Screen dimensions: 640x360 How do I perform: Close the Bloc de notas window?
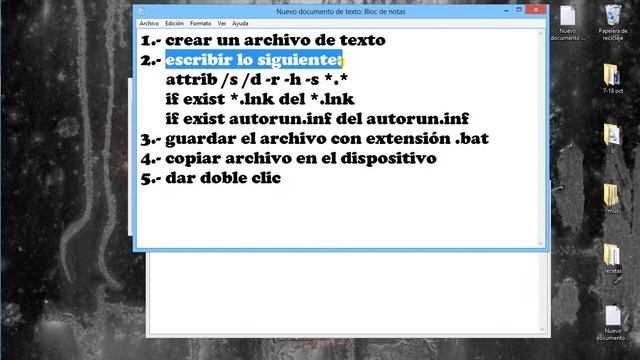tap(536, 10)
